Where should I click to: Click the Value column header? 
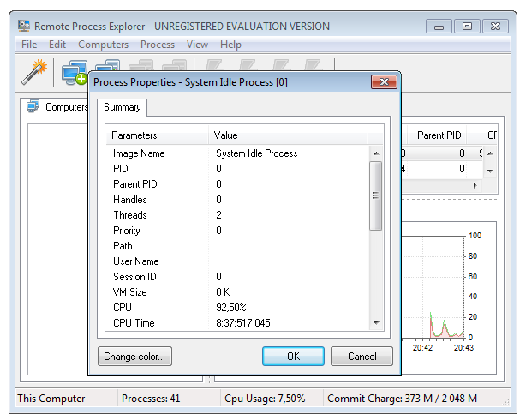click(288, 135)
